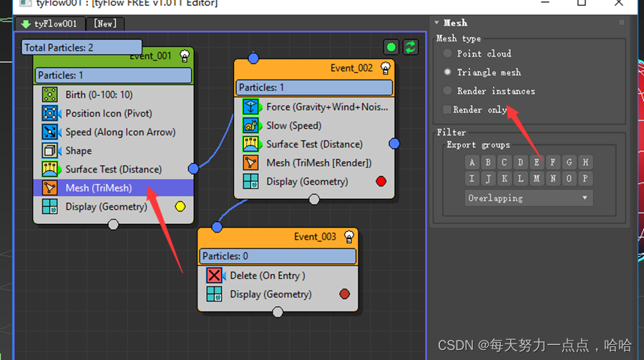The width and height of the screenshot is (644, 360).
Task: Click Surface Test icon in Event_002
Action: 250,144
